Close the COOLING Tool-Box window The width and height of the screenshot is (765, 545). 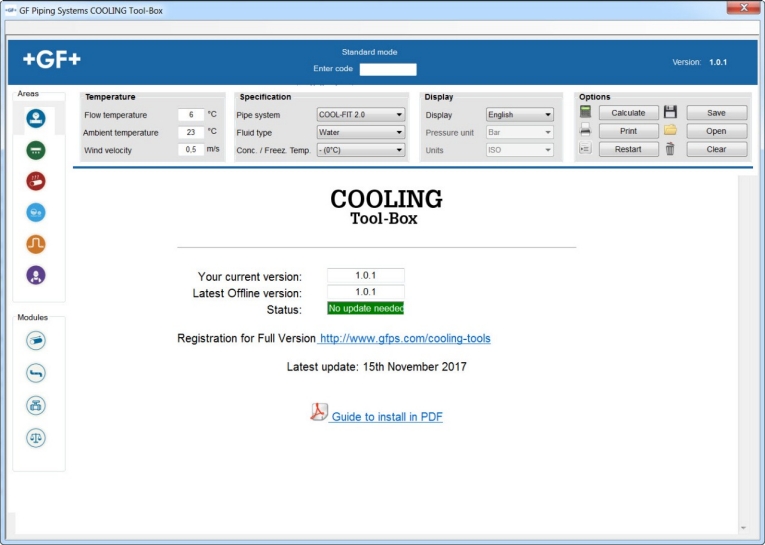tap(744, 7)
